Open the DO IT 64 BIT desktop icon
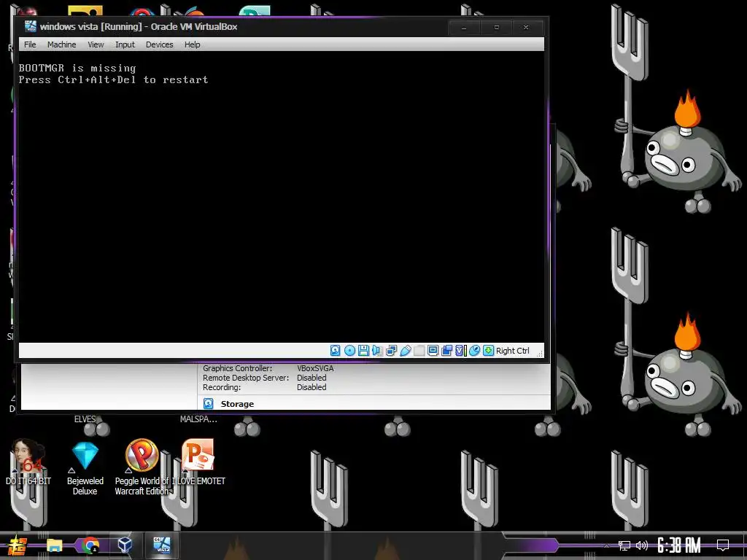This screenshot has width=747, height=560. (28, 462)
